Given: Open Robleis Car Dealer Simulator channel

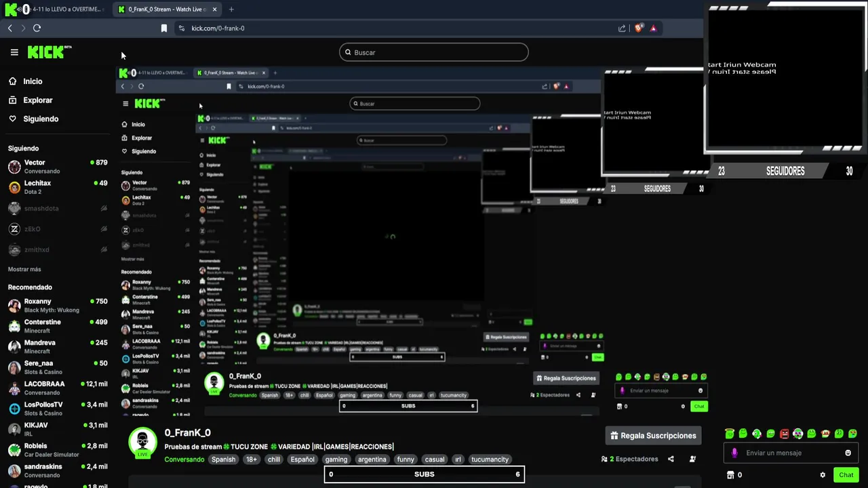Looking at the screenshot, I should tap(58, 450).
